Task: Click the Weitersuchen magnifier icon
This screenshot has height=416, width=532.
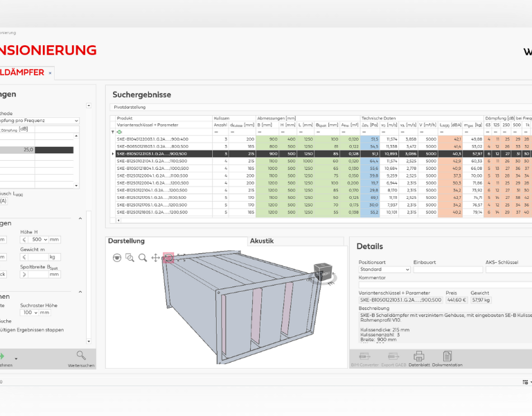Action: [x=81, y=356]
